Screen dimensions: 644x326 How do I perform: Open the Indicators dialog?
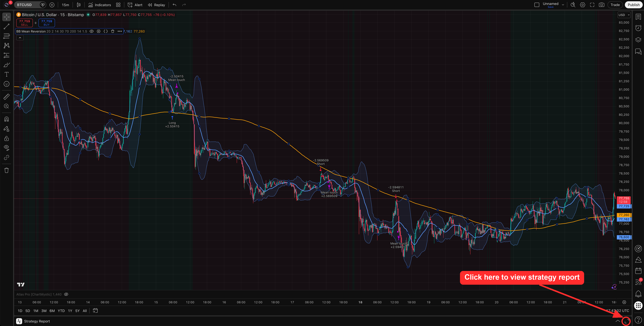[x=100, y=5]
